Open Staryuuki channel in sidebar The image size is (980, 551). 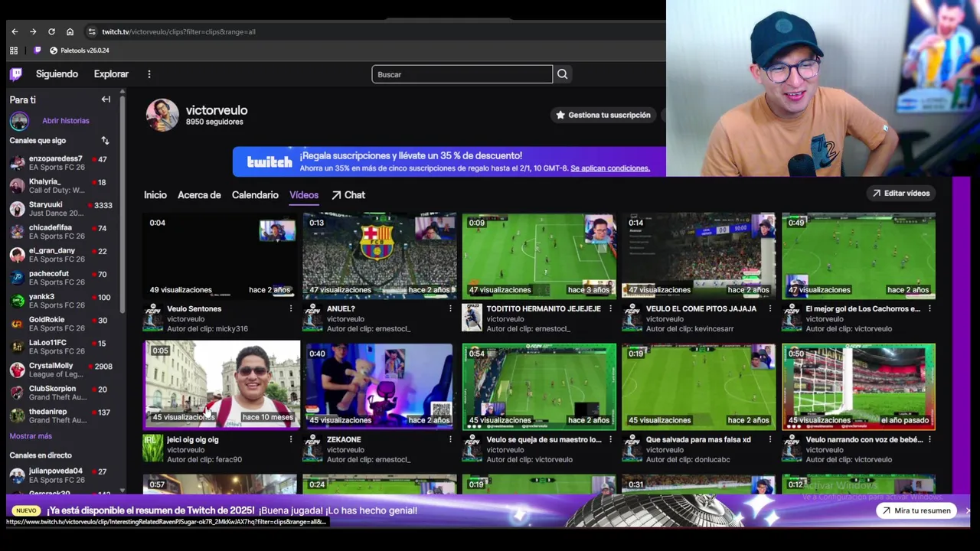click(61, 209)
